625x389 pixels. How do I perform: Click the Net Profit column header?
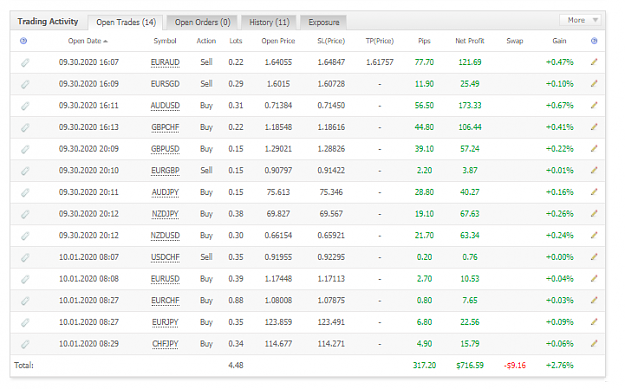pyautogui.click(x=470, y=41)
